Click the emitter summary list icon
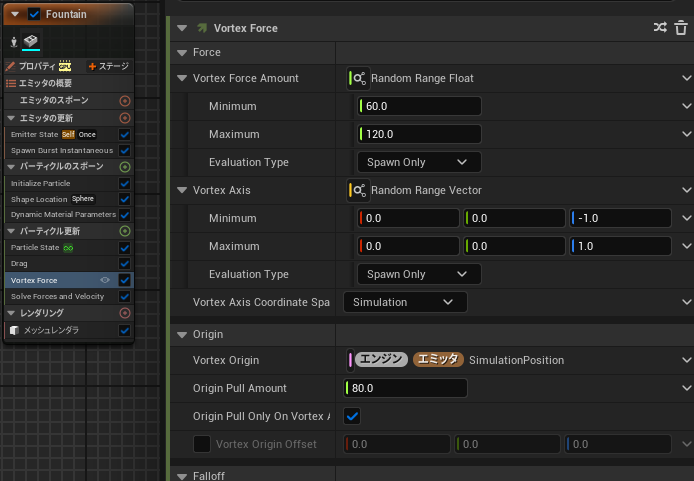The width and height of the screenshot is (694, 481). [x=11, y=83]
